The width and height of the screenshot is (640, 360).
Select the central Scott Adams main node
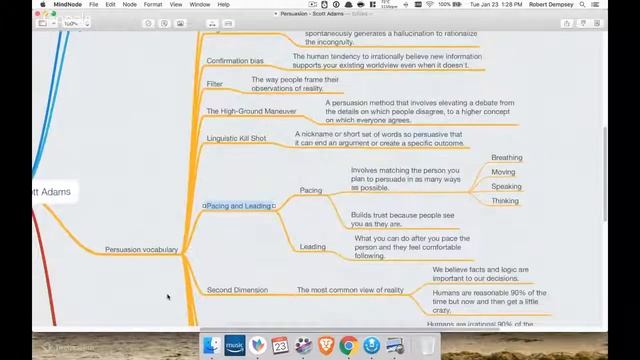point(55,192)
